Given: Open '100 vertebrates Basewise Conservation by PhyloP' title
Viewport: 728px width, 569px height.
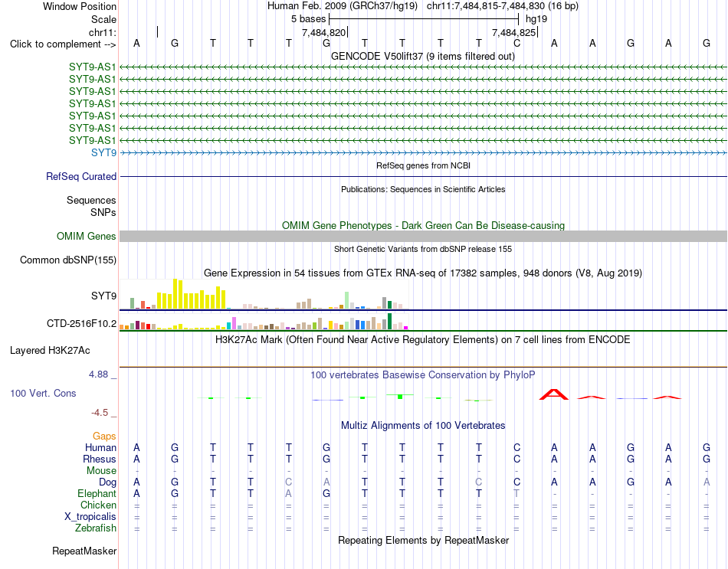Looking at the screenshot, I should [x=423, y=375].
